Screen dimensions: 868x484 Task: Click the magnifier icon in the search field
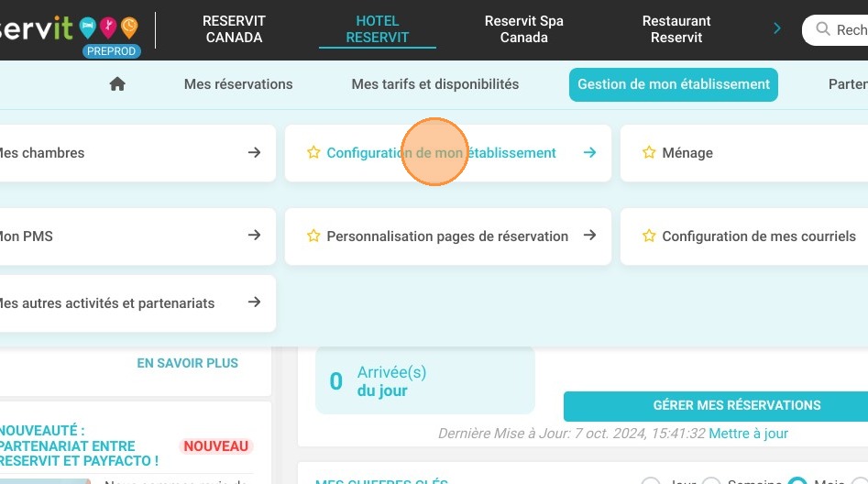pyautogui.click(x=821, y=30)
